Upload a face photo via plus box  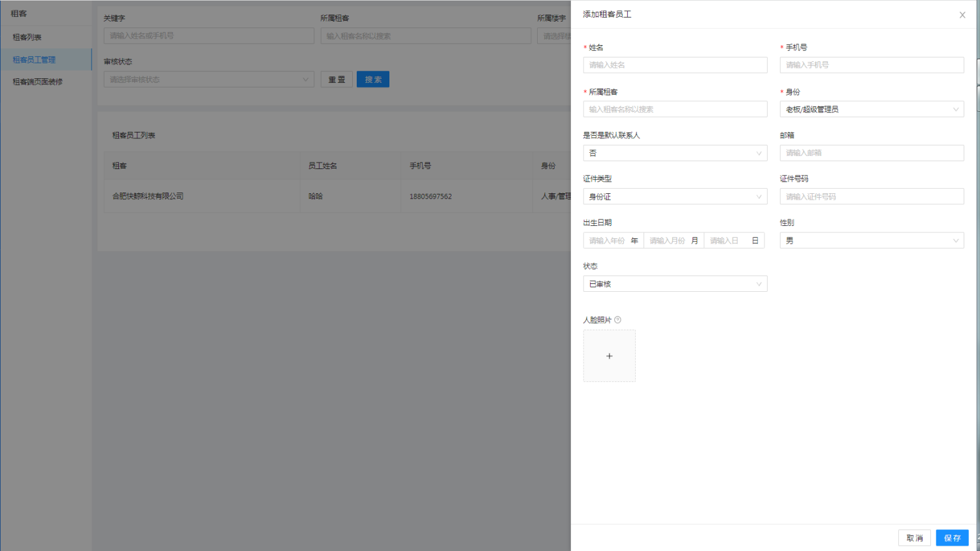pyautogui.click(x=609, y=356)
